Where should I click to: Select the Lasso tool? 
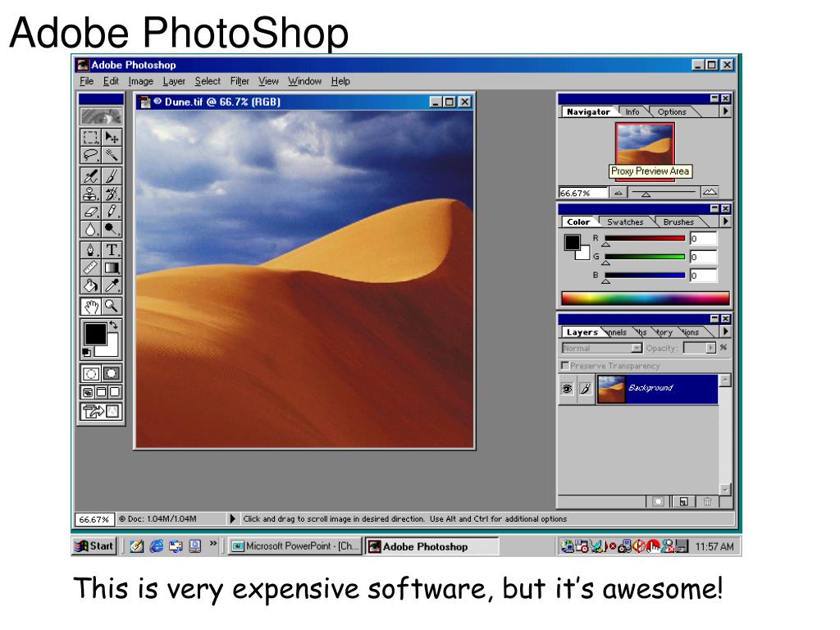[90, 155]
